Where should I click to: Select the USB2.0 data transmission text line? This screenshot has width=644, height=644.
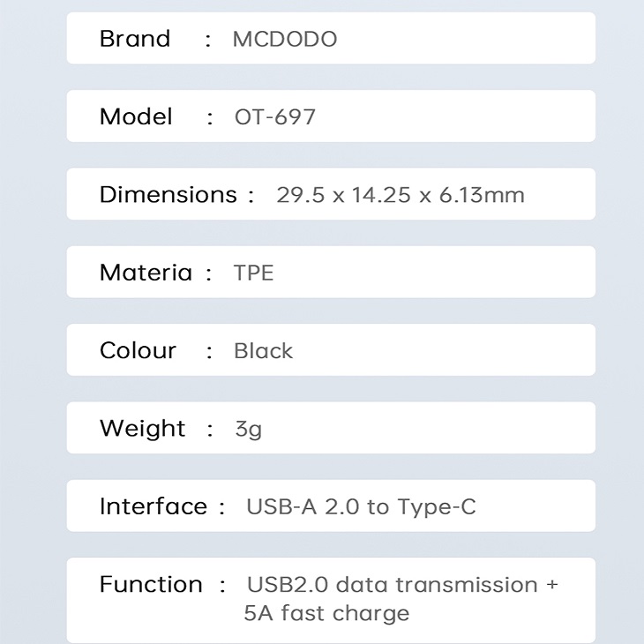pos(402,584)
